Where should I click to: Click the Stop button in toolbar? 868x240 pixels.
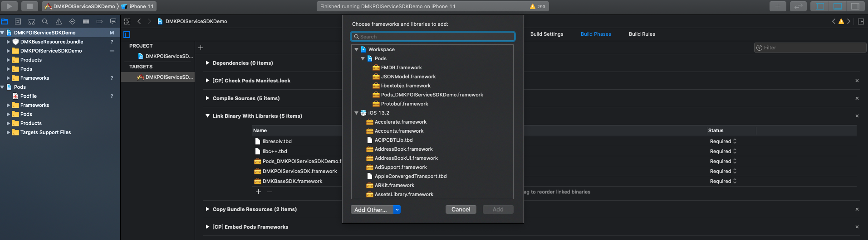pos(29,6)
